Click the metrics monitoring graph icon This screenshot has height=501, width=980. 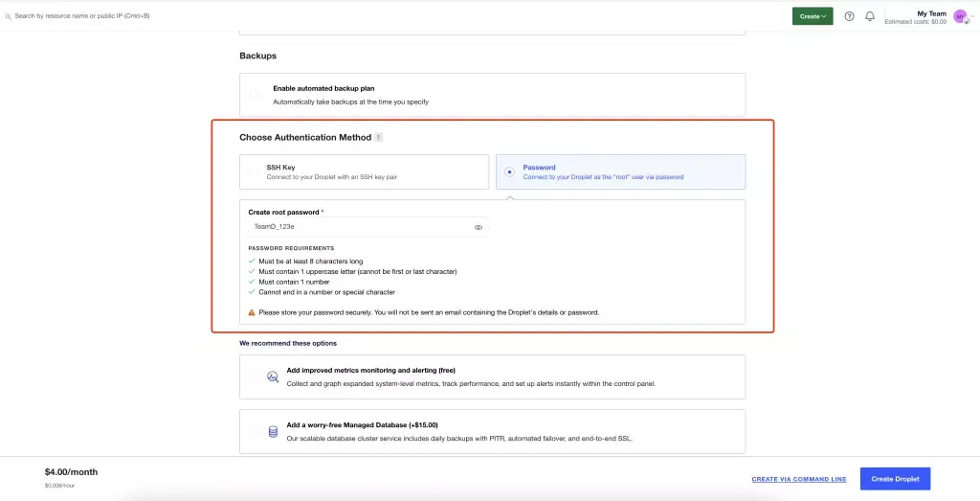click(273, 377)
